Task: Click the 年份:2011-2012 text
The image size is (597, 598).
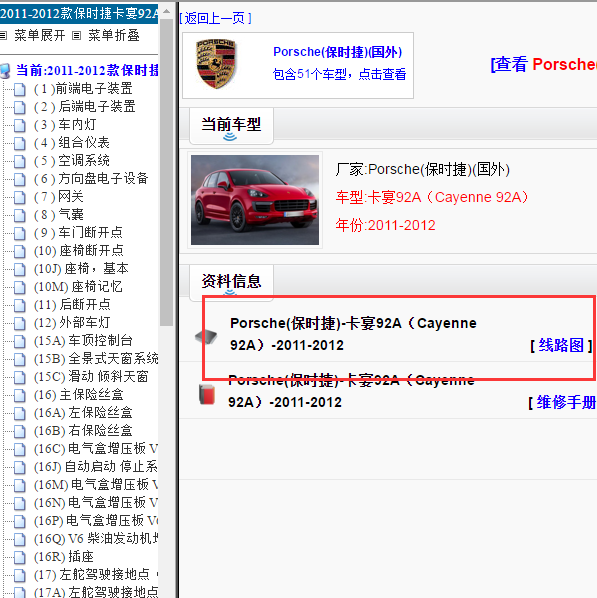Action: [385, 225]
